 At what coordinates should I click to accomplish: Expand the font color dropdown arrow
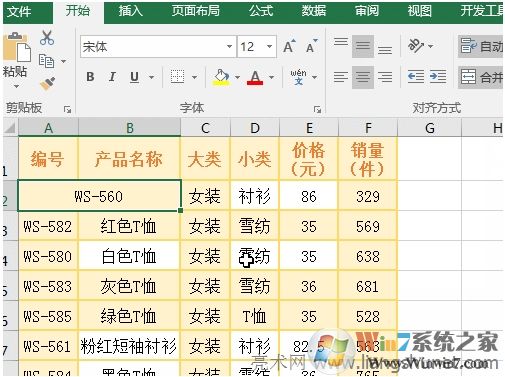271,77
